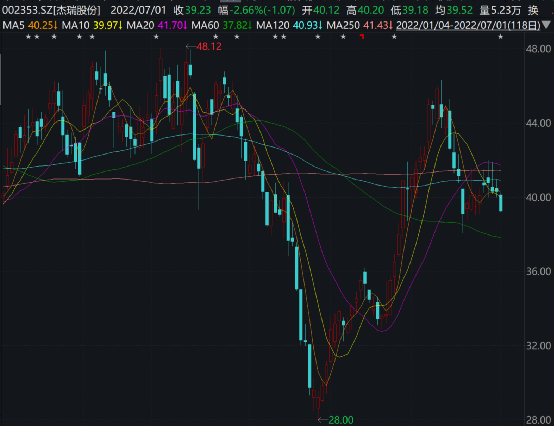This screenshot has width=554, height=426.
Task: Click the 44.00 price axis label
Action: click(538, 123)
